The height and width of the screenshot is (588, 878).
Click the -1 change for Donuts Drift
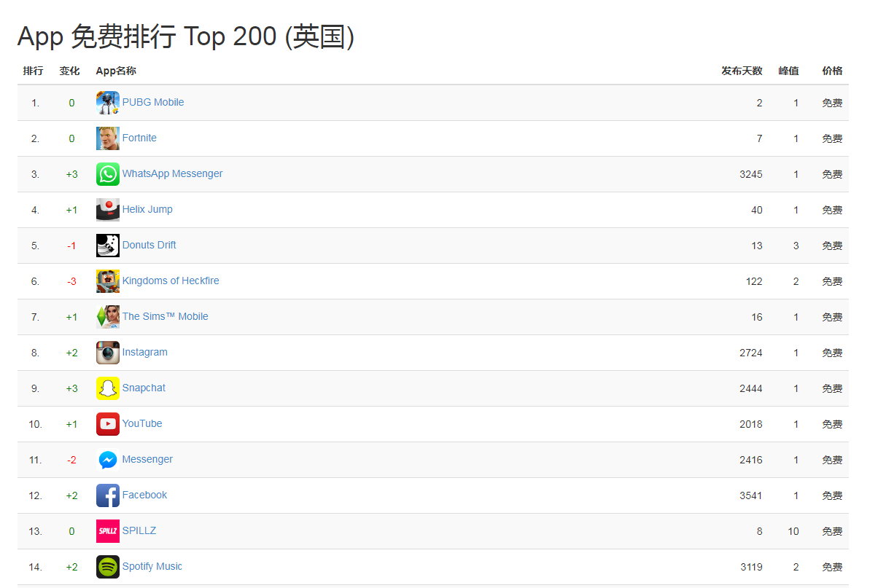pyautogui.click(x=71, y=246)
